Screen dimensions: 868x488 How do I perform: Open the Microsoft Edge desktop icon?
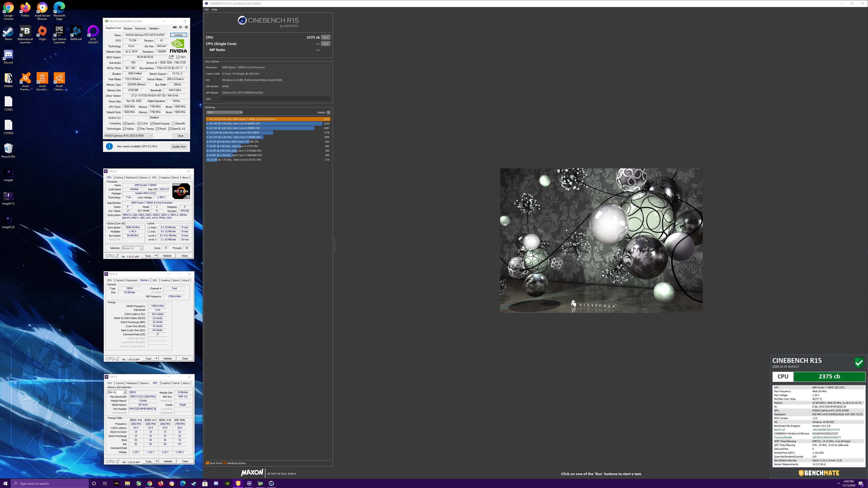tap(59, 11)
